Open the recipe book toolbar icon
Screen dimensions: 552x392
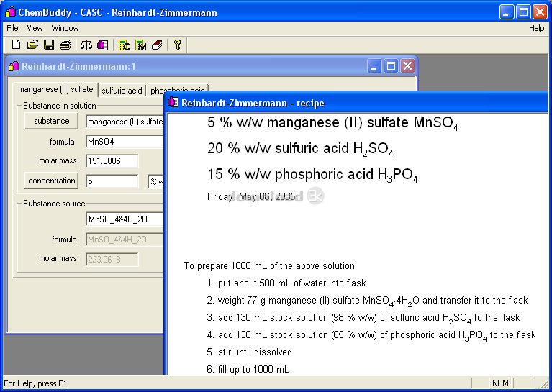[x=102, y=45]
